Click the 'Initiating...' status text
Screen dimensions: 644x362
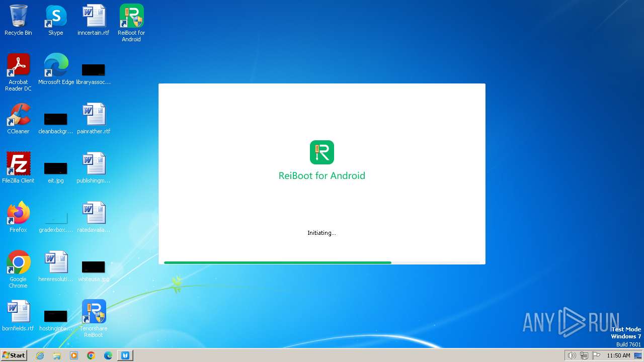(x=321, y=233)
